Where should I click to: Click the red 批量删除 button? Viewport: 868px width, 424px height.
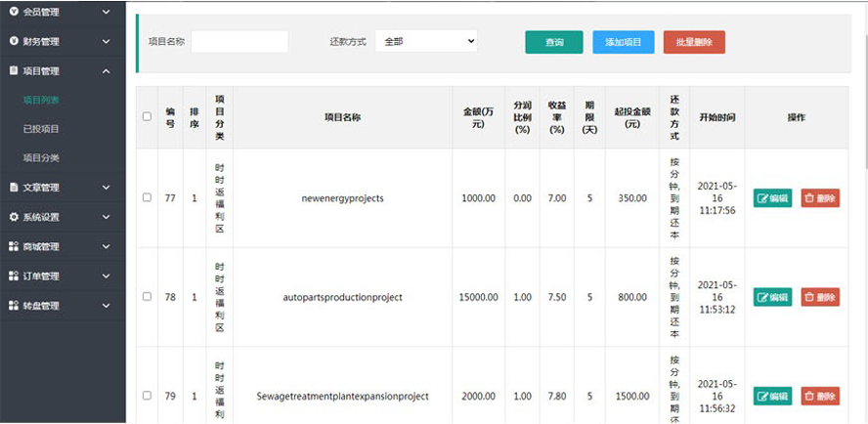[694, 42]
